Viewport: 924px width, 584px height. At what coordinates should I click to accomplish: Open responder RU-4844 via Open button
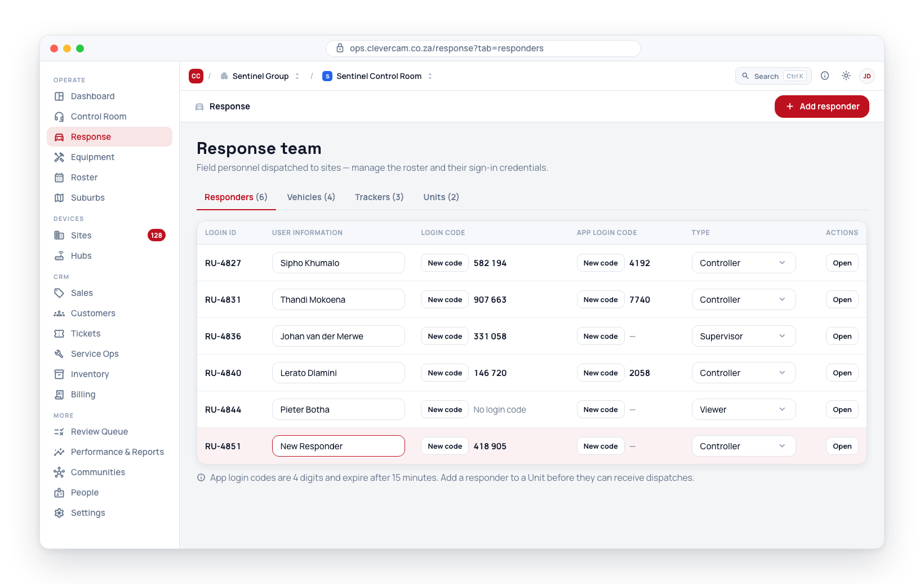click(x=842, y=409)
